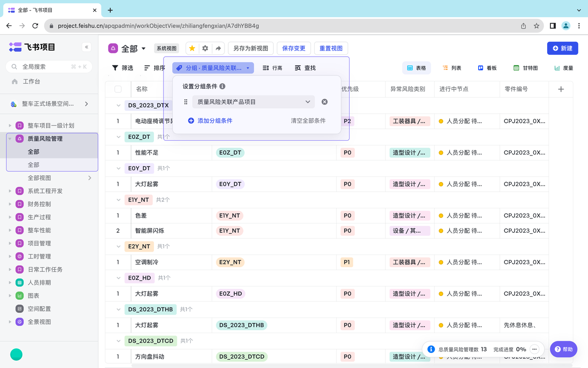588x368 pixels.
Task: Open the 全部 view title dropdown
Action: point(143,49)
